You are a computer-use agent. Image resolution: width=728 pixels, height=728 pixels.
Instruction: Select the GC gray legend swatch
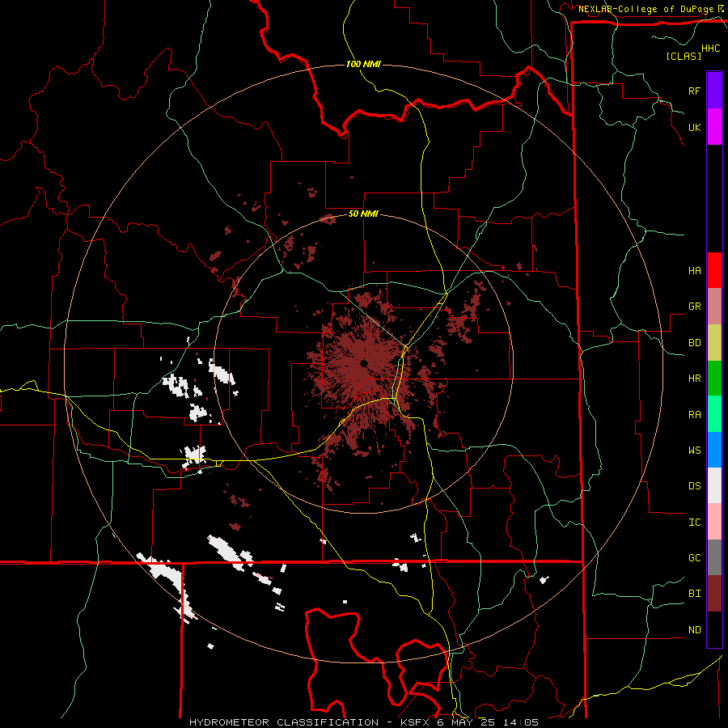pyautogui.click(x=714, y=557)
